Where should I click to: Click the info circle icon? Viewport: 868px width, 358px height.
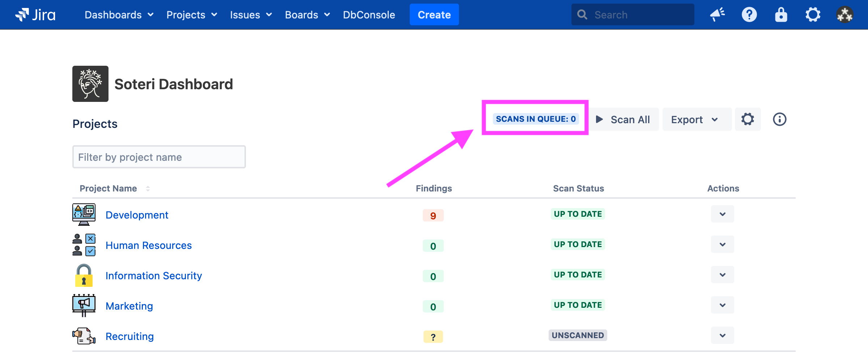tap(779, 119)
